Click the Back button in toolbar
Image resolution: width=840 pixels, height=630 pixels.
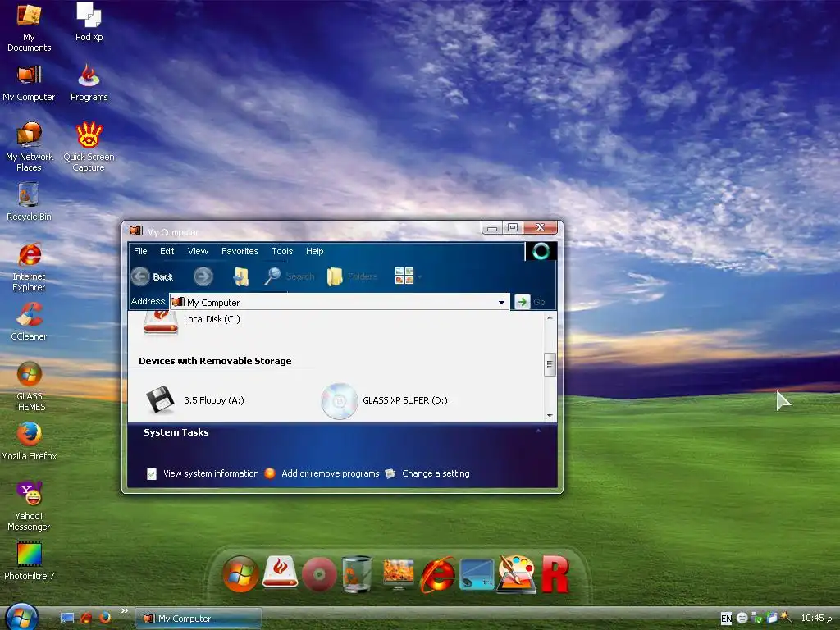pyautogui.click(x=153, y=276)
